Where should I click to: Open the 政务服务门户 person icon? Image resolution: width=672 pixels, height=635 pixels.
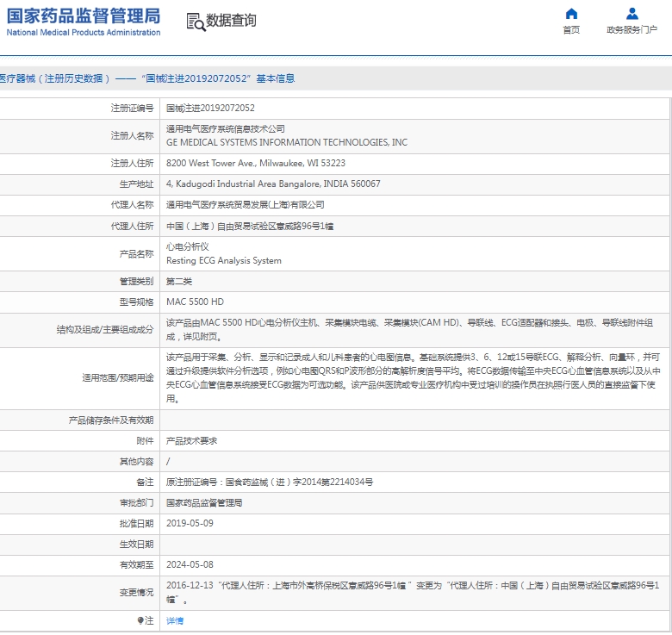click(x=632, y=14)
